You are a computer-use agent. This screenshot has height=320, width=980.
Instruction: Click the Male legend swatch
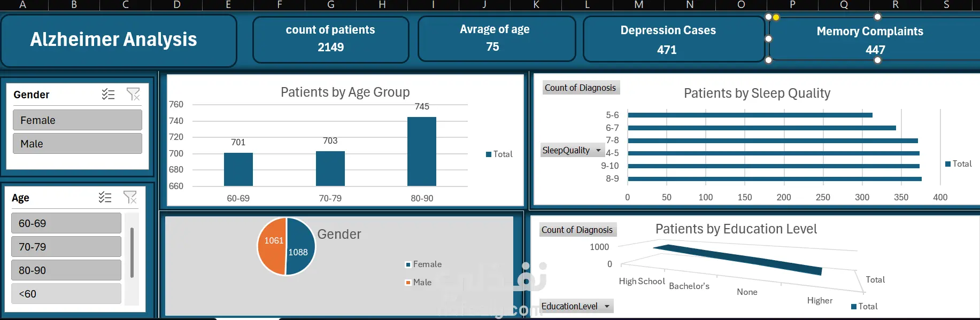408,283
